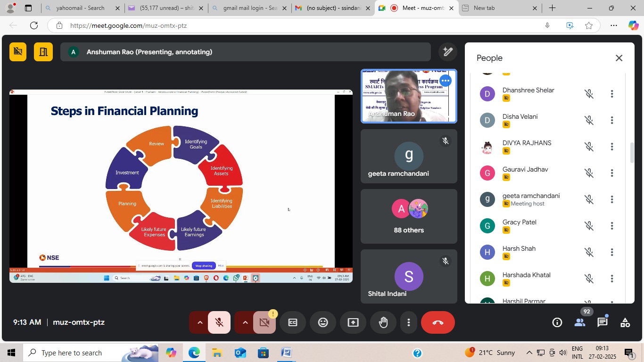Toggle the camera button with warning badge
The height and width of the screenshot is (362, 644).
(x=264, y=322)
